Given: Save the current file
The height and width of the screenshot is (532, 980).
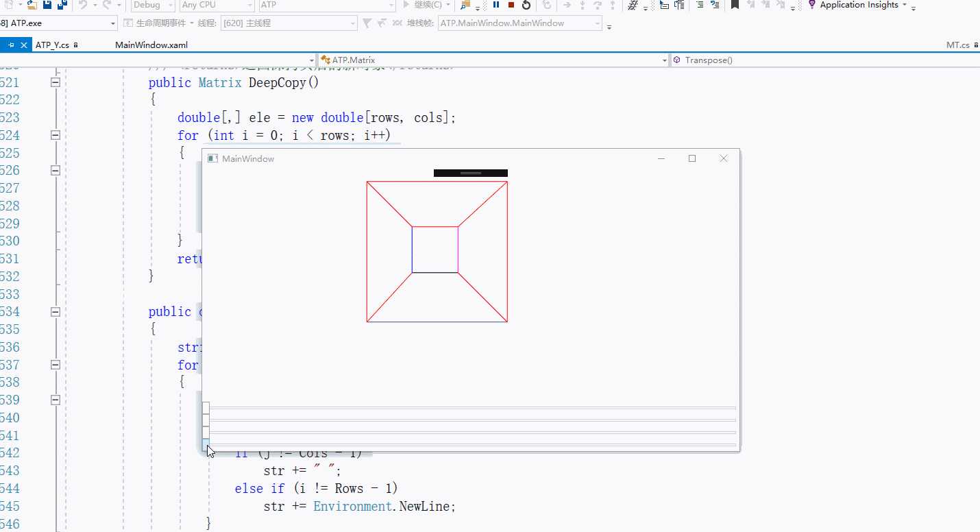Looking at the screenshot, I should click(x=48, y=5).
